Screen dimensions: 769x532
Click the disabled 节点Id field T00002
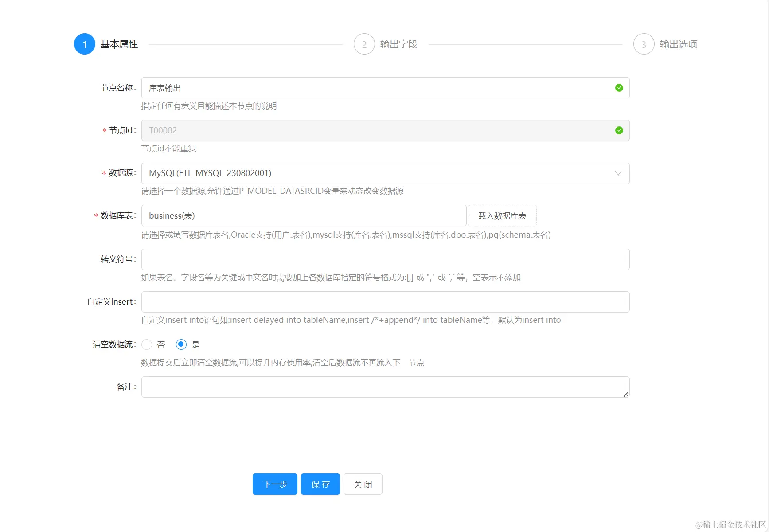coord(385,130)
